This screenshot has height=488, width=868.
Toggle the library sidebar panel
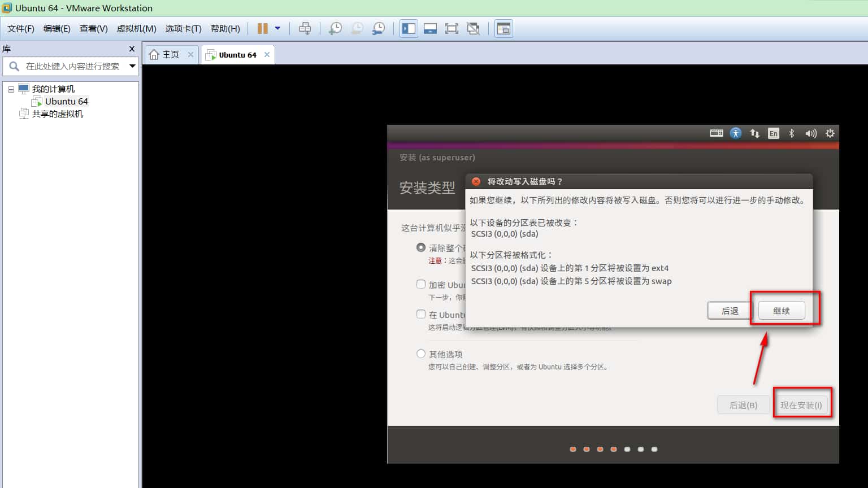click(x=409, y=28)
